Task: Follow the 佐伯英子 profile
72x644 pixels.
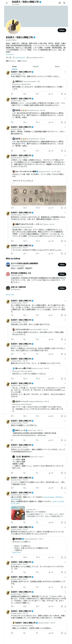Action: (x=62, y=30)
